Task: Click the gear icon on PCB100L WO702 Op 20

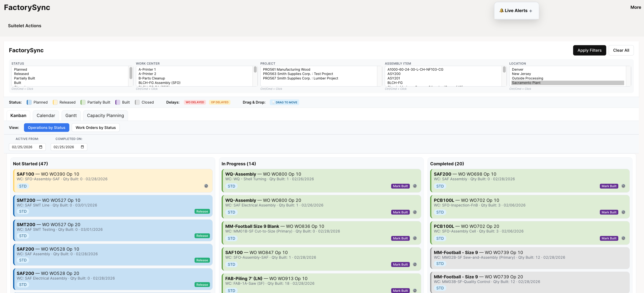Action: click(623, 238)
